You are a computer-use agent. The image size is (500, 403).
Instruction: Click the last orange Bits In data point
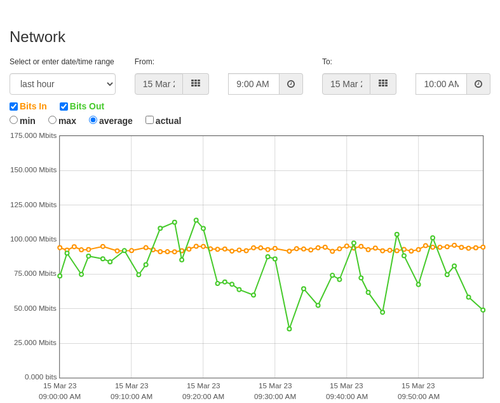click(483, 247)
